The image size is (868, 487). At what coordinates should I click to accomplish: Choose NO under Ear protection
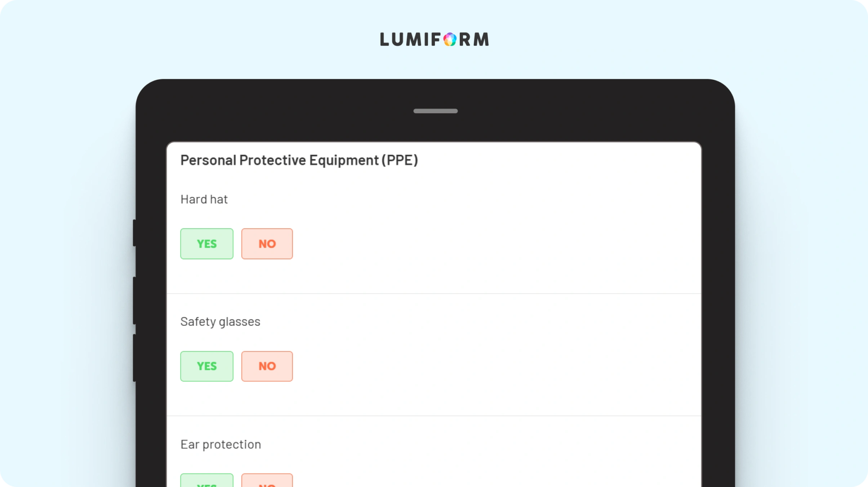267,480
